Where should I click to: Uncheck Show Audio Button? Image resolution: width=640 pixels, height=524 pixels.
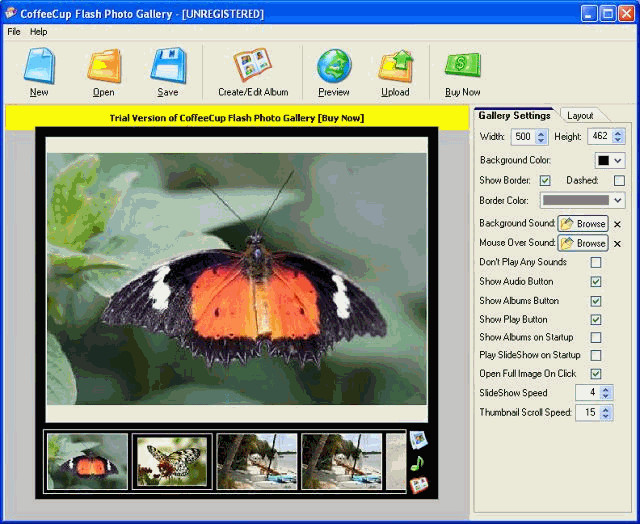pyautogui.click(x=596, y=282)
